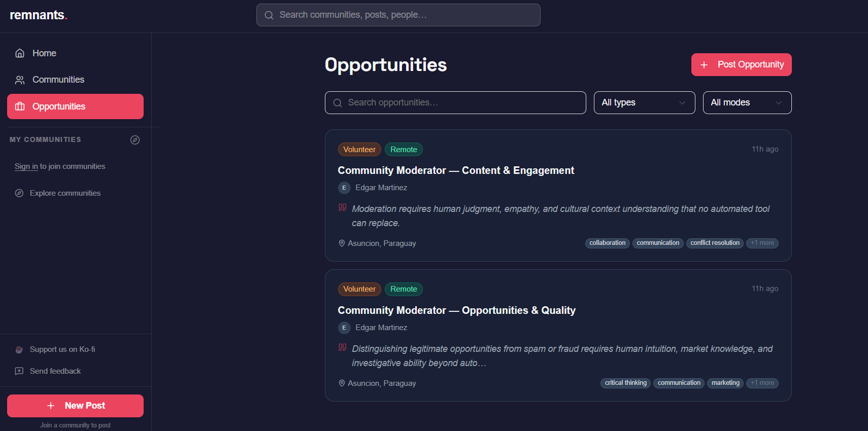Select the Opportunities briefcase icon
Screen dimensions: 868x431
point(20,106)
